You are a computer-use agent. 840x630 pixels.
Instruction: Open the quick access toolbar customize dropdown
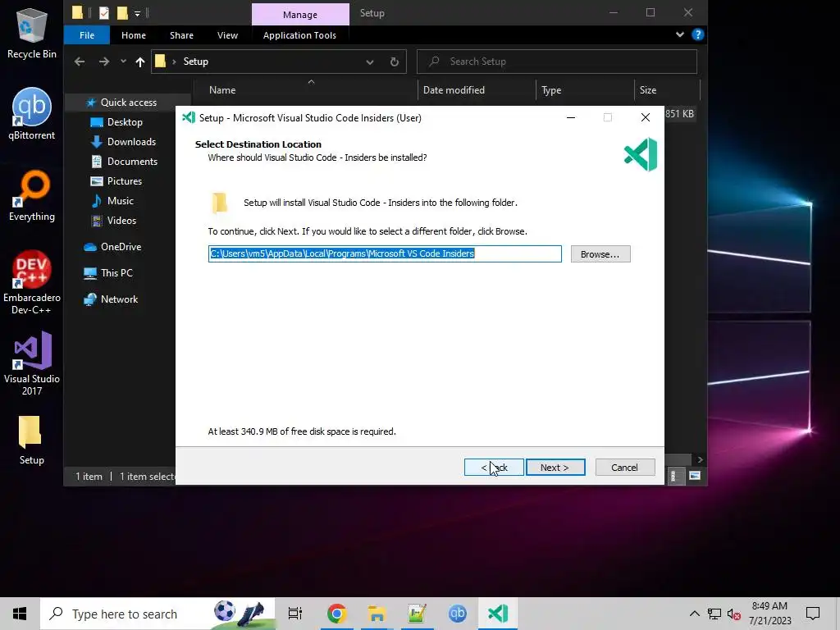[x=137, y=13]
